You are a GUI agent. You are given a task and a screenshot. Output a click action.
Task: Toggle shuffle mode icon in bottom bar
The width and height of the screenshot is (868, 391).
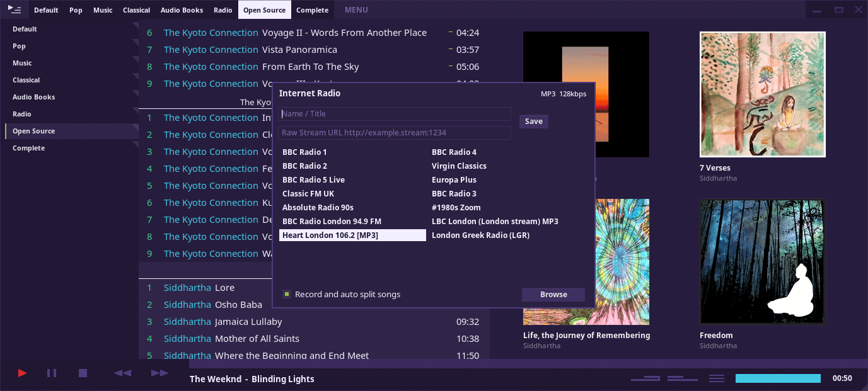click(x=683, y=378)
